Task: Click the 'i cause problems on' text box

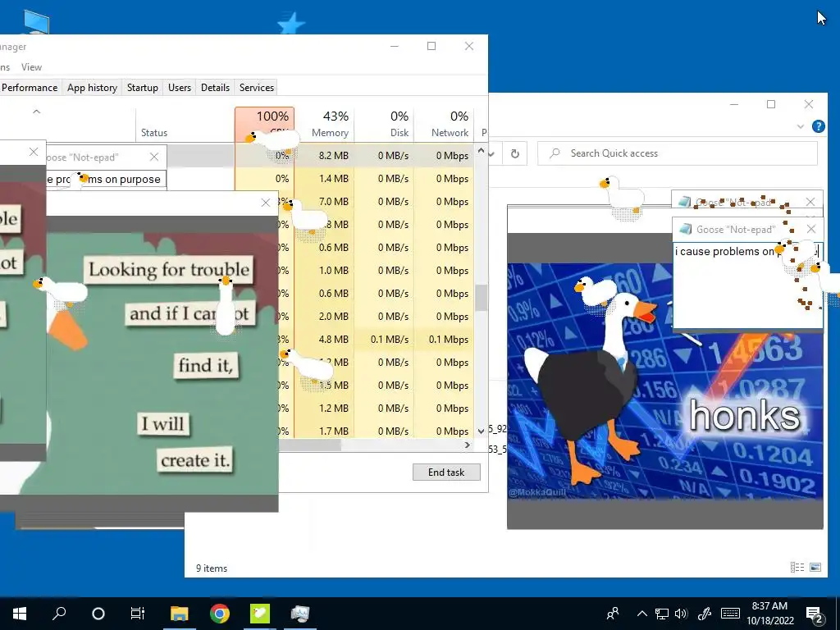Action: 747,284
